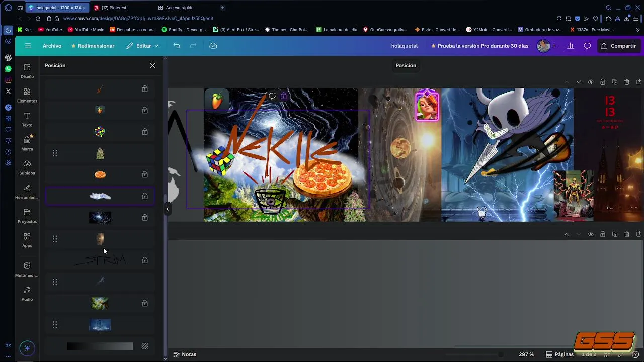644x362 pixels.
Task: Open the Apps panel
Action: tap(27, 240)
